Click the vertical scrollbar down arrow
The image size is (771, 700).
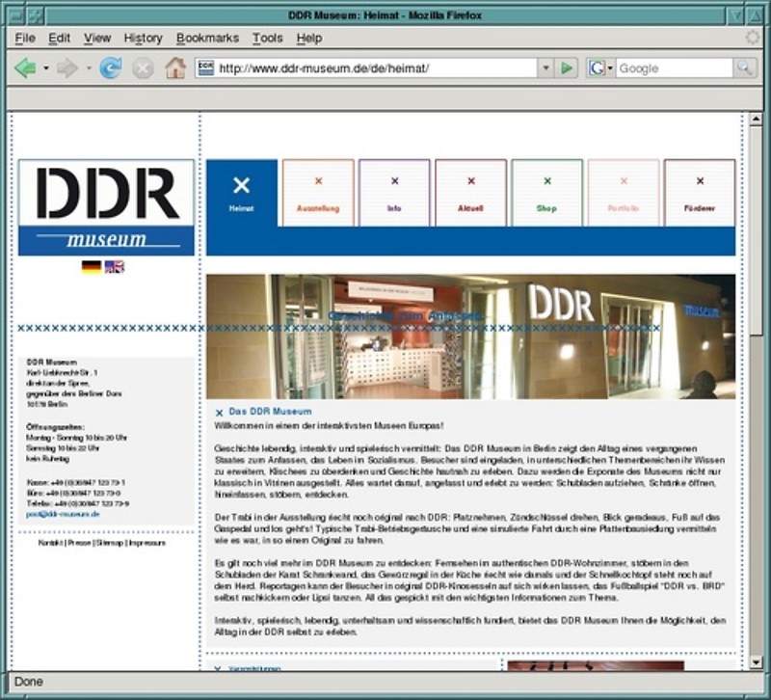coord(756,662)
